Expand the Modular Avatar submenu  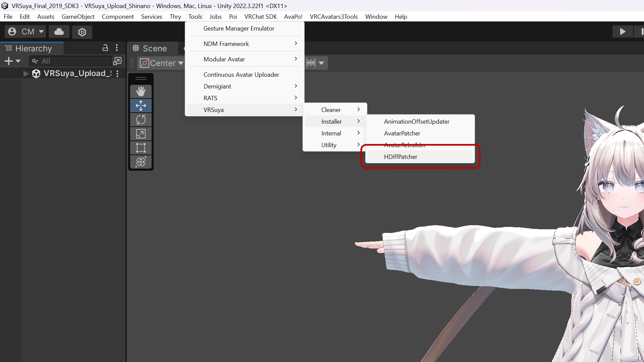(x=245, y=59)
